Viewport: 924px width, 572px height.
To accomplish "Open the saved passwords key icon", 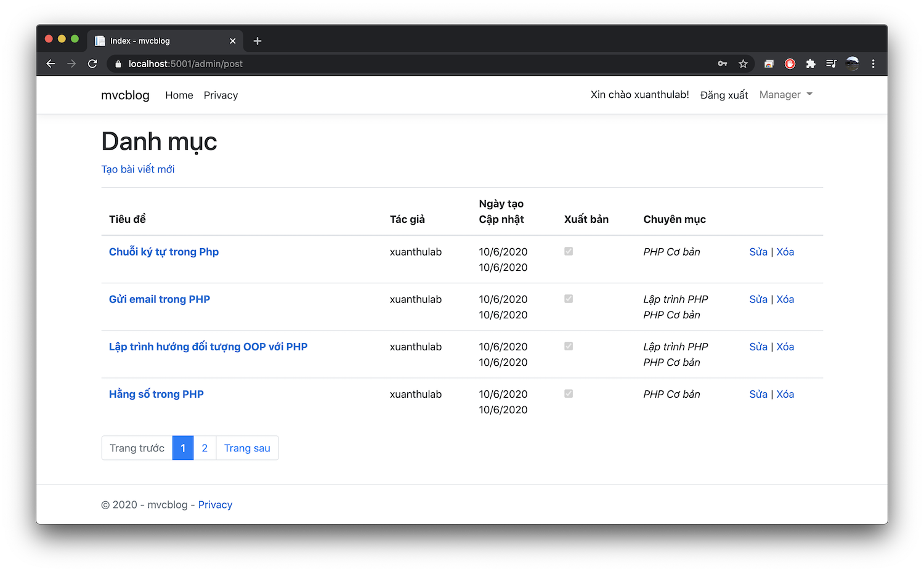I will [x=722, y=63].
